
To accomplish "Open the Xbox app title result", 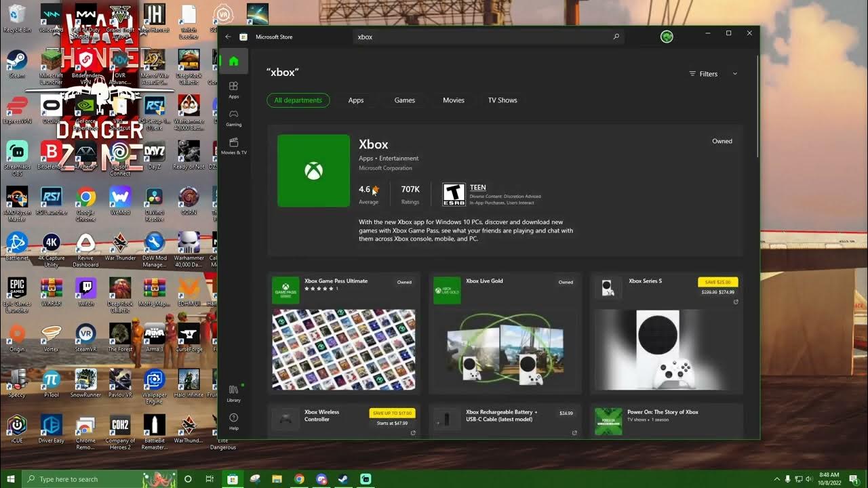I will point(374,144).
